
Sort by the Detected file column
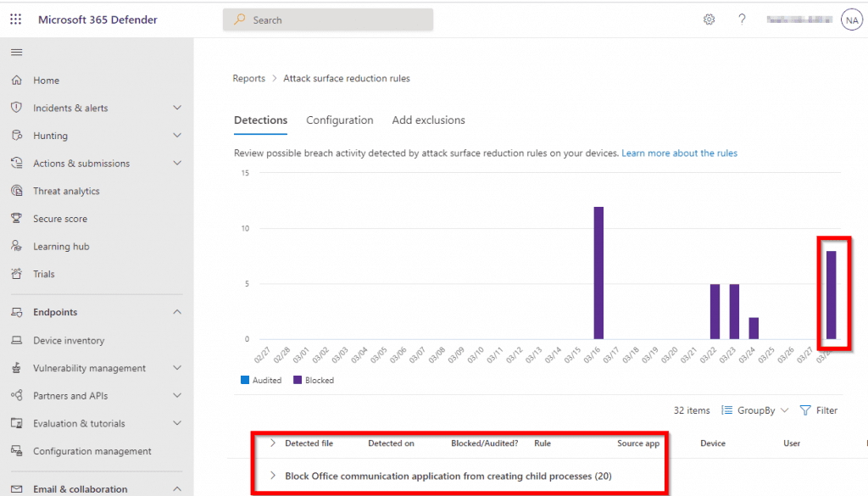click(309, 443)
